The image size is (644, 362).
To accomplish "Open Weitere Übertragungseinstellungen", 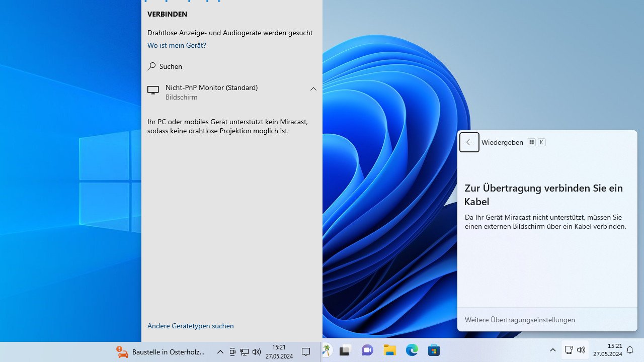I will 520,319.
